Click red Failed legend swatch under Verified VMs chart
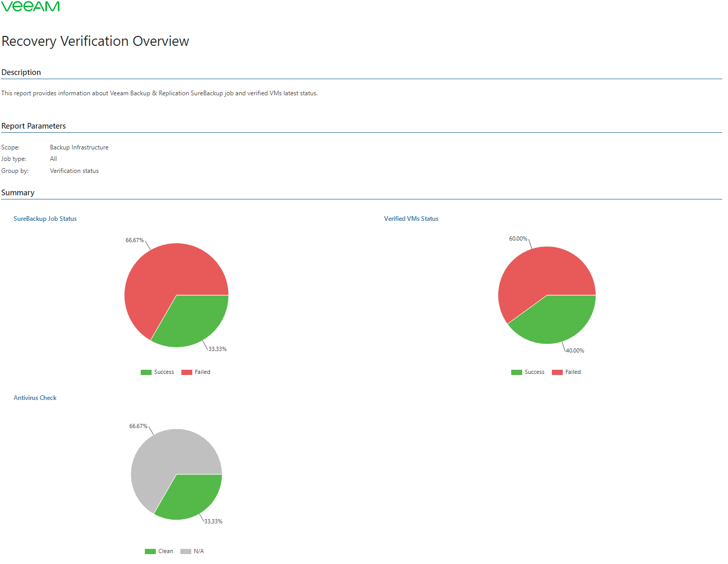 (x=557, y=372)
